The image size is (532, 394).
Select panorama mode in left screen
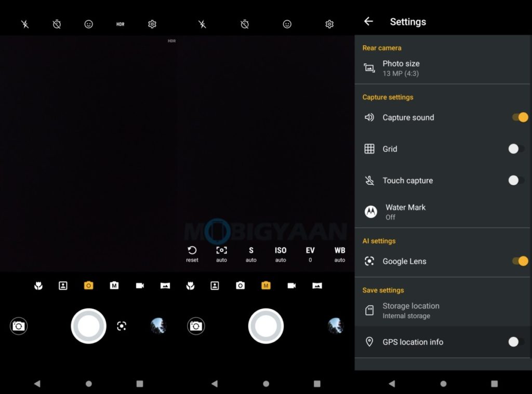click(165, 286)
